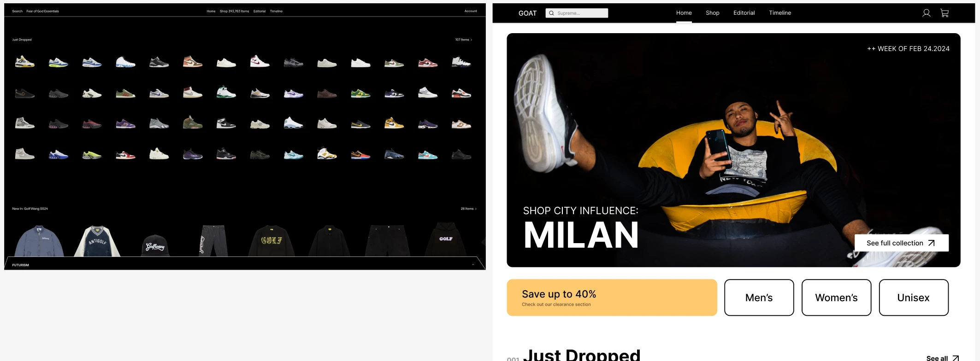Expand the FUTURISM bottom bar chevron
The width and height of the screenshot is (980, 361).
coord(473,265)
